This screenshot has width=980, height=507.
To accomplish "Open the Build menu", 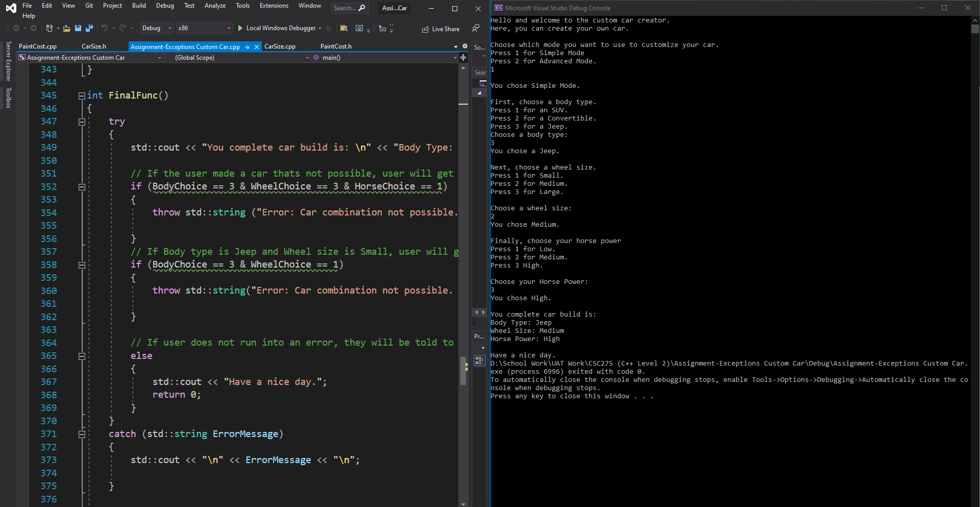I will click(139, 6).
